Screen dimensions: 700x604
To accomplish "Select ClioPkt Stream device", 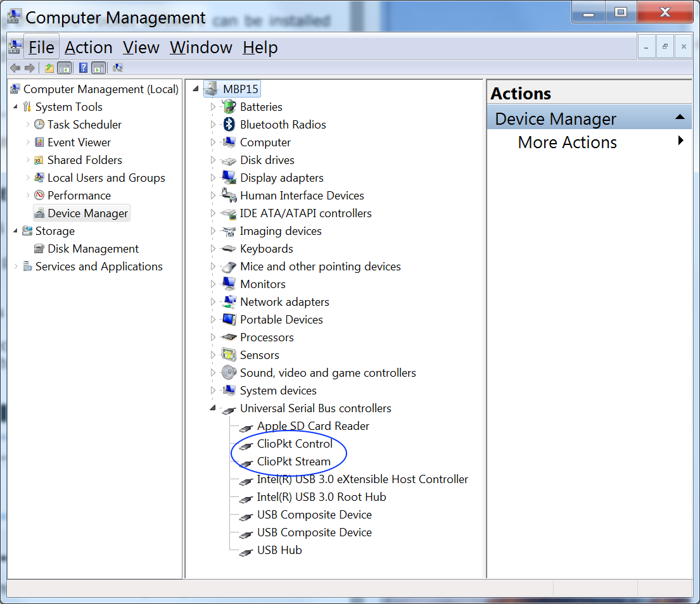I will [x=294, y=462].
